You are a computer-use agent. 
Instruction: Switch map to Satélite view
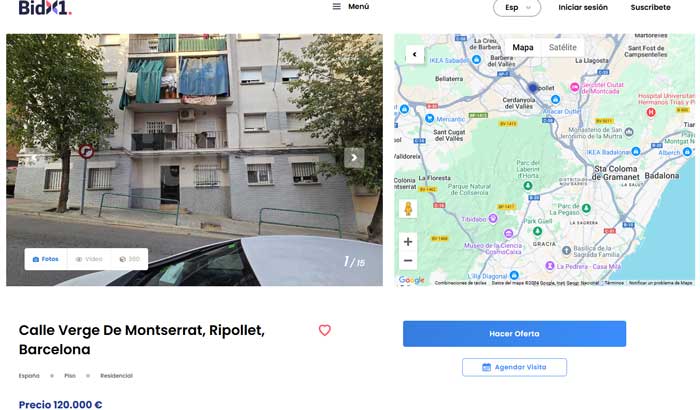(x=562, y=47)
